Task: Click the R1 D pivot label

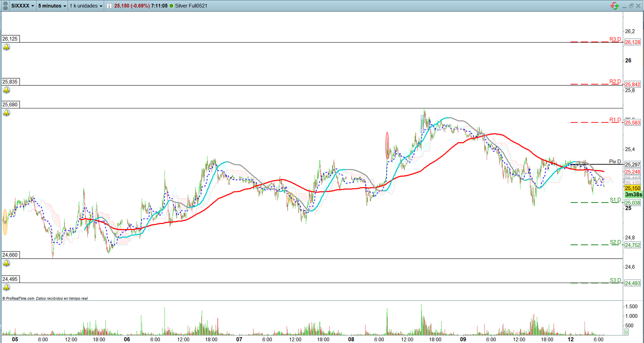Action: 615,120
